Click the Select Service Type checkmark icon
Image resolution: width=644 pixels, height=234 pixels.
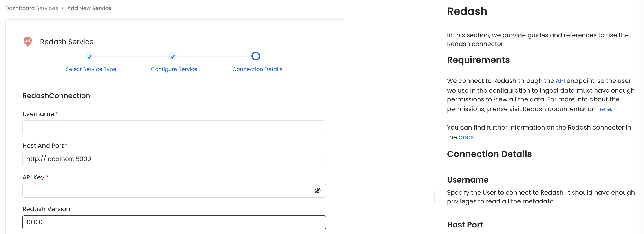(90, 57)
